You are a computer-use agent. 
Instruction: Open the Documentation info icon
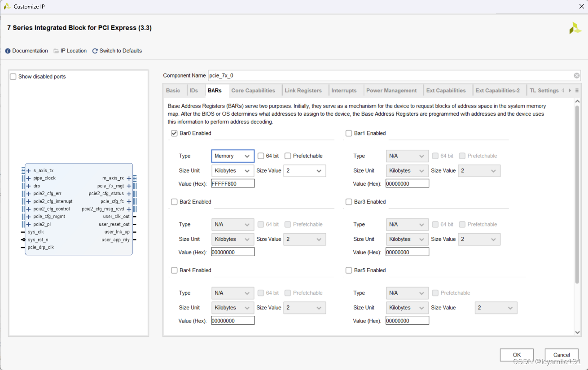[8, 51]
